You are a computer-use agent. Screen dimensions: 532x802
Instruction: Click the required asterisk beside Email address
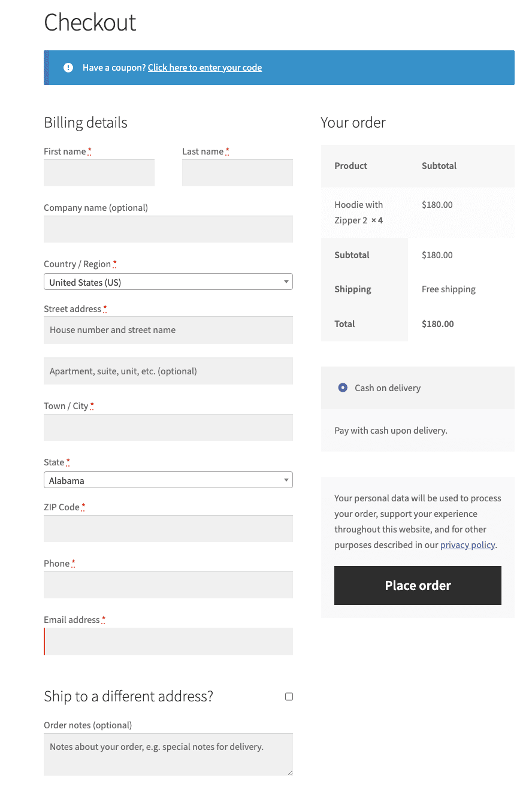(x=104, y=618)
